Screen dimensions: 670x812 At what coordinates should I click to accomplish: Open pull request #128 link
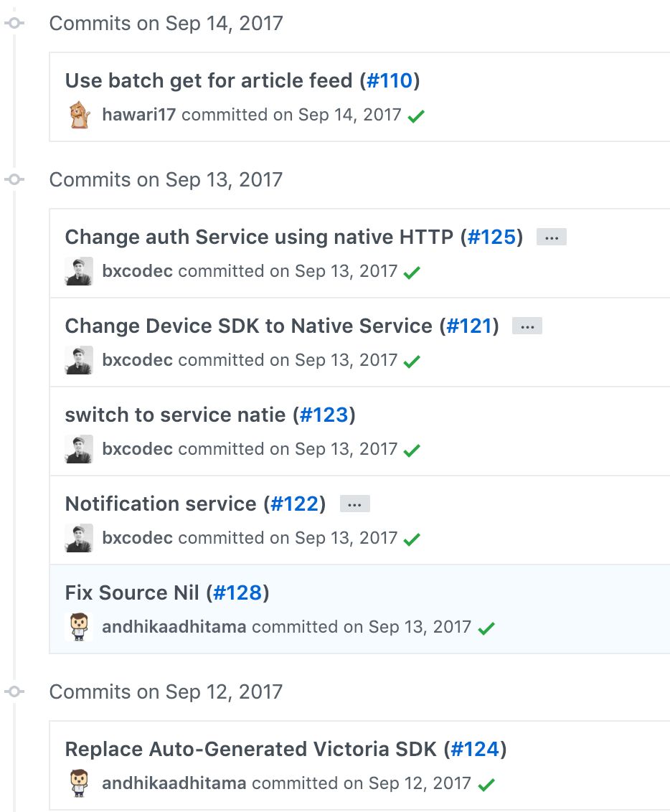237,593
